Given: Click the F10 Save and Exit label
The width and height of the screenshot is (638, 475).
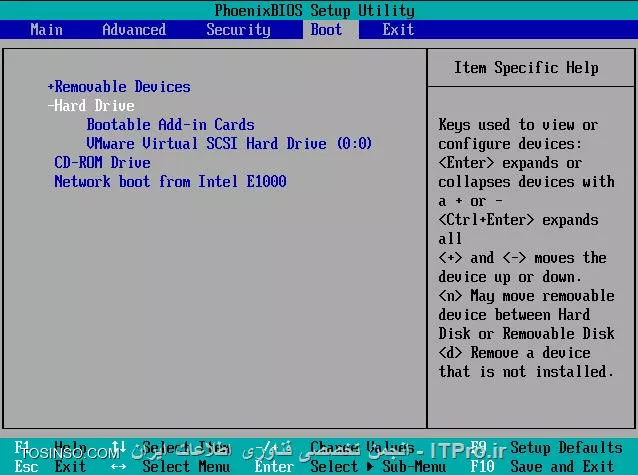Looking at the screenshot, I should pos(542,466).
